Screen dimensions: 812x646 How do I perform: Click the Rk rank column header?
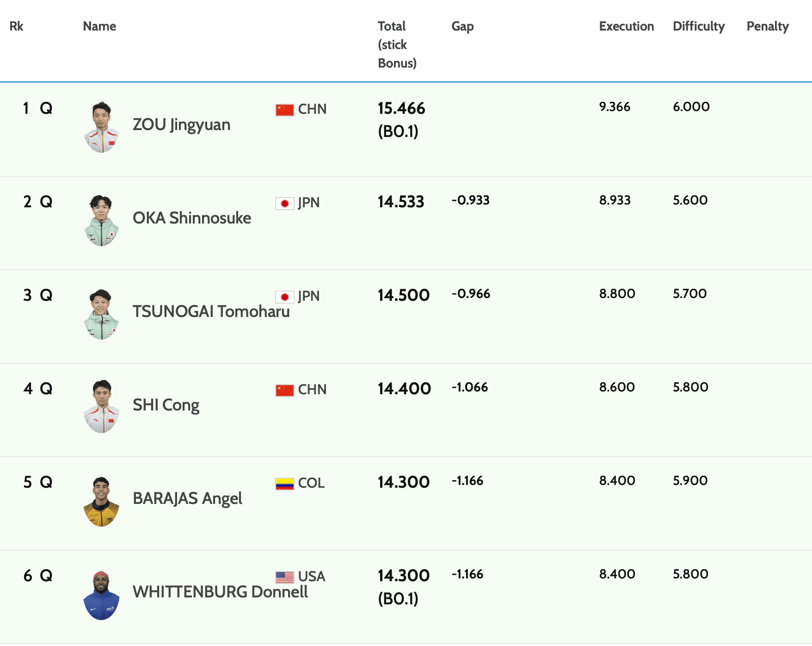[16, 26]
